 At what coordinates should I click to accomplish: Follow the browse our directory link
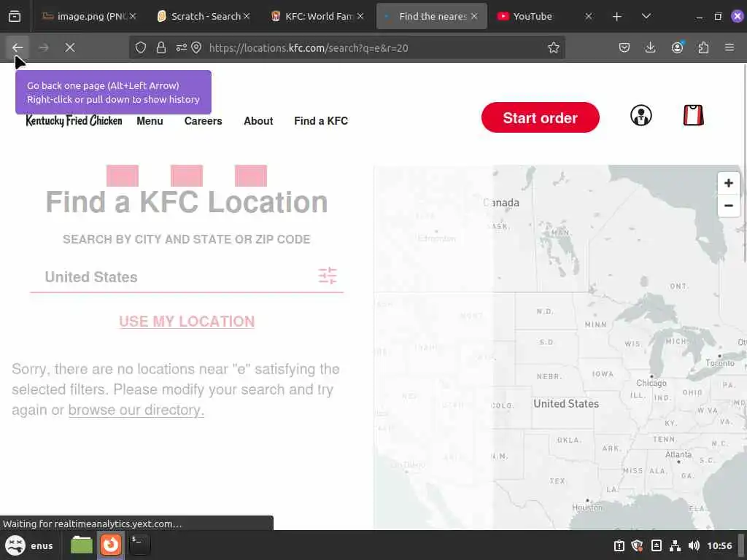point(136,410)
